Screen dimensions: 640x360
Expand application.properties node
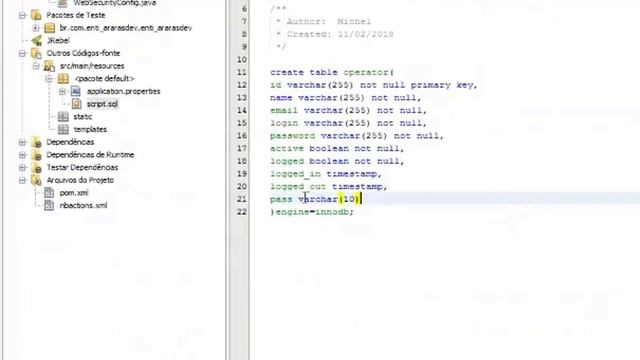[62, 91]
